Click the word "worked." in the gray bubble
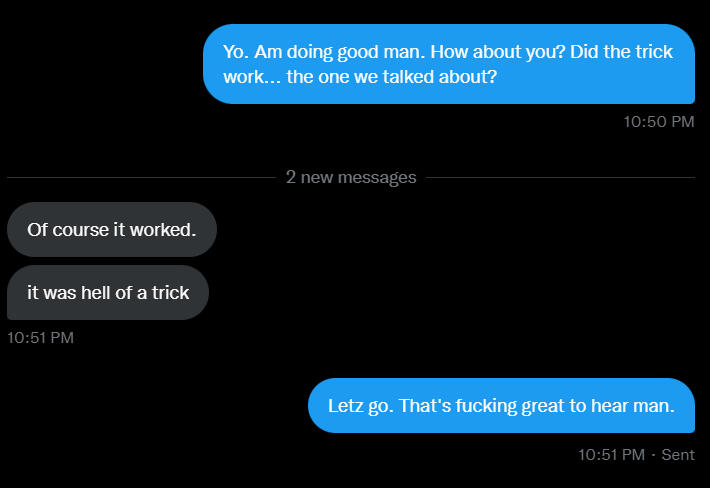This screenshot has width=710, height=488. pos(166,230)
